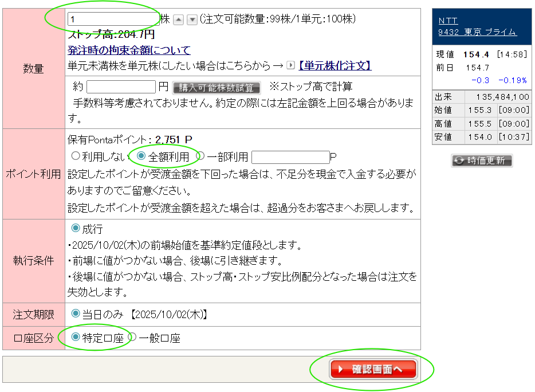Click the small arrow icon before 単元株化注文
Viewport: 535px width, 392px height.
point(291,66)
